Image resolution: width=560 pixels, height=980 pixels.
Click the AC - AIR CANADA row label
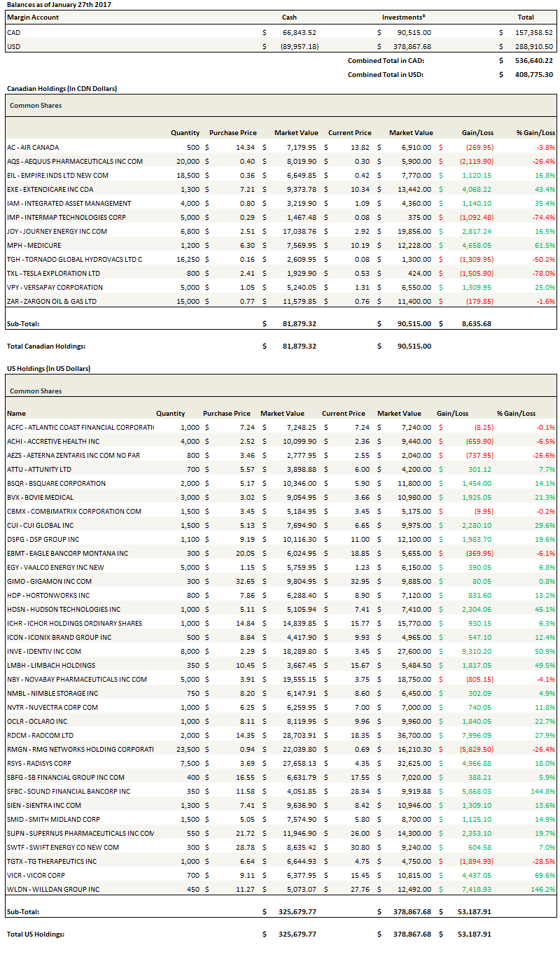point(33,147)
